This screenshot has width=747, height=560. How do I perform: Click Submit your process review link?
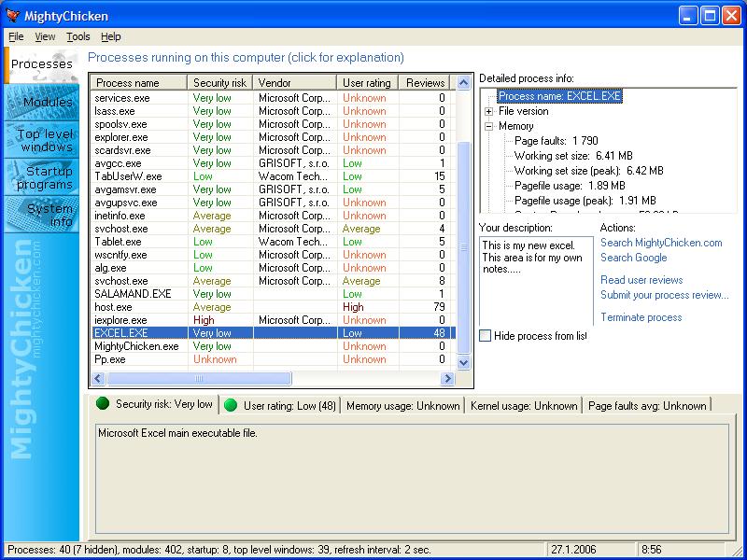tap(665, 295)
